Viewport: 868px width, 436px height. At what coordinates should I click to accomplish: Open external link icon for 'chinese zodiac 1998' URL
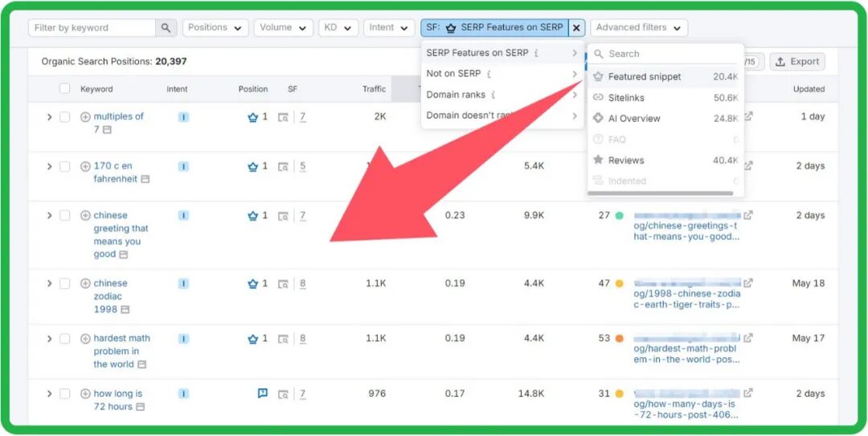point(748,283)
